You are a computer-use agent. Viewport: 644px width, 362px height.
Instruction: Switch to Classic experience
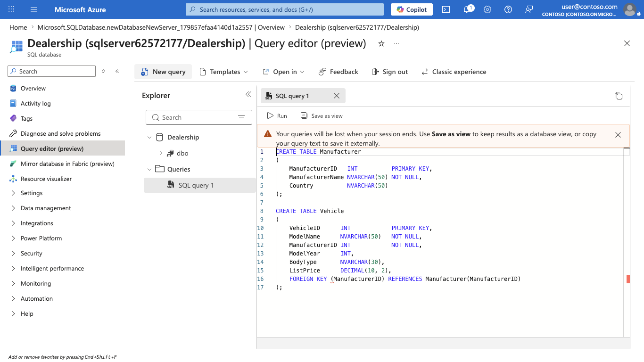click(x=454, y=72)
